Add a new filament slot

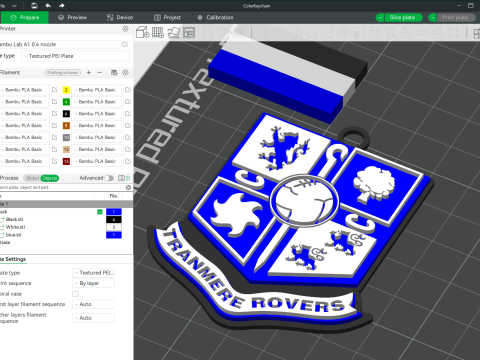click(x=89, y=72)
